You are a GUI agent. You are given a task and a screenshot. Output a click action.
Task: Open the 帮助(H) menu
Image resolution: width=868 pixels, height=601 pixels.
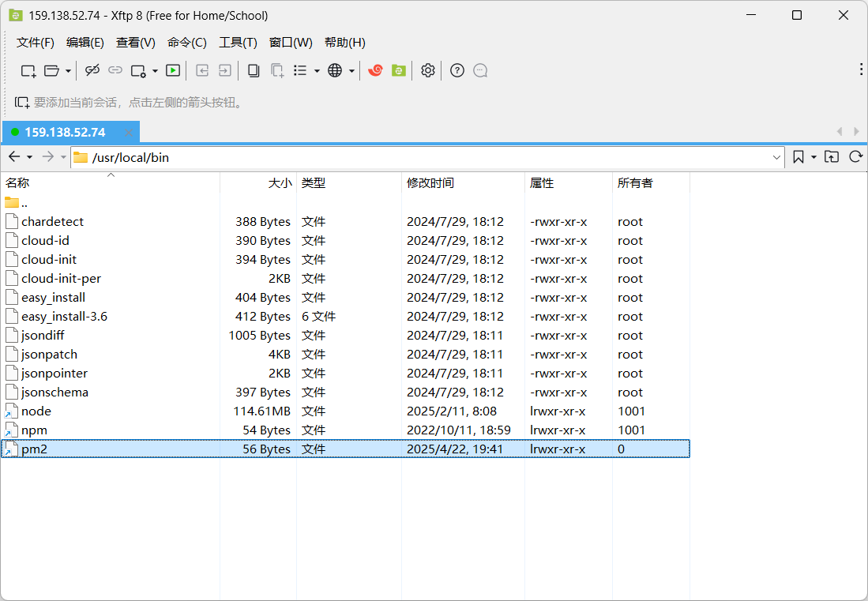345,43
